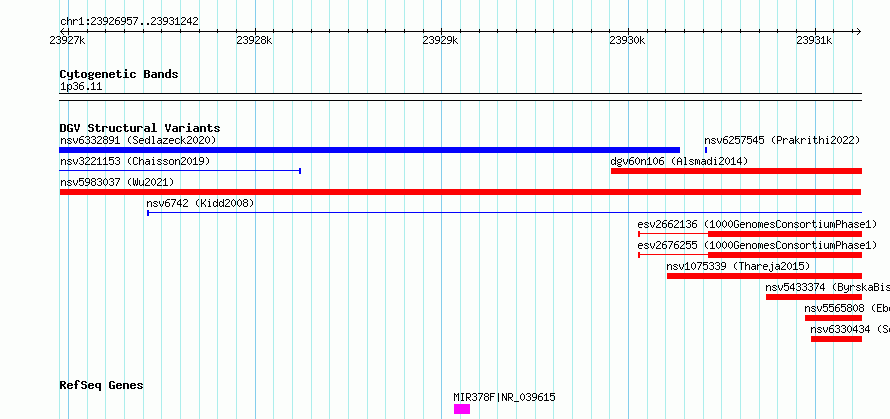
Task: Click the nsv6742 (Kidd2008) thin blue line
Action: tap(504, 213)
